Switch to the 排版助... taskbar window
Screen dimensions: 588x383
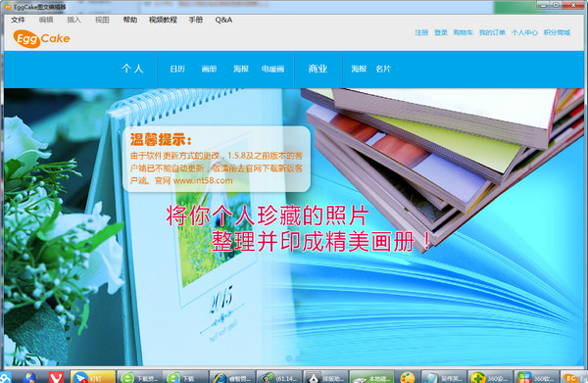(325, 377)
